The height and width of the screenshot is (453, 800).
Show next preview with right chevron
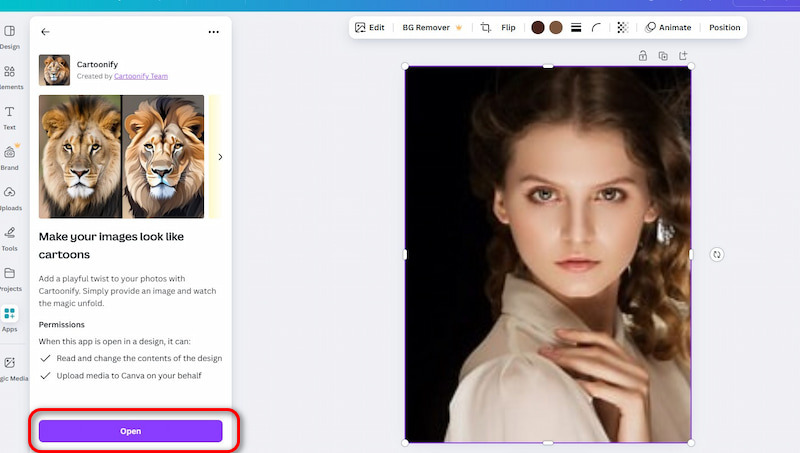[220, 157]
